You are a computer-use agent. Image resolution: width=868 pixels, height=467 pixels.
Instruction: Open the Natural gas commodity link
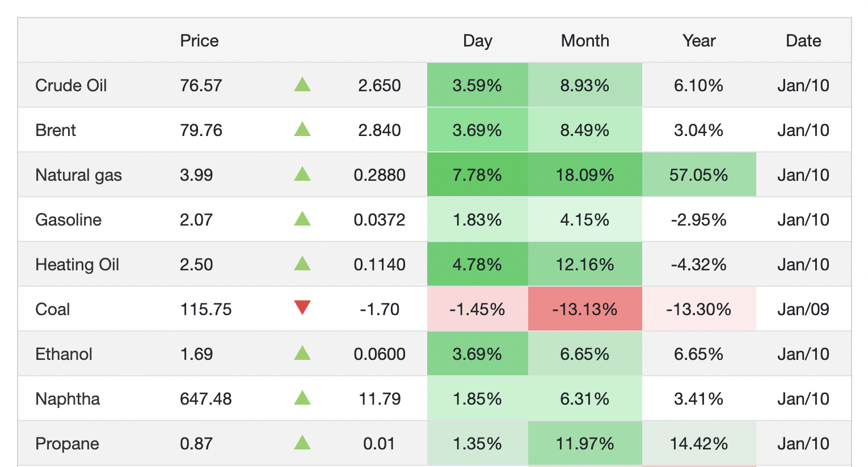(x=78, y=175)
